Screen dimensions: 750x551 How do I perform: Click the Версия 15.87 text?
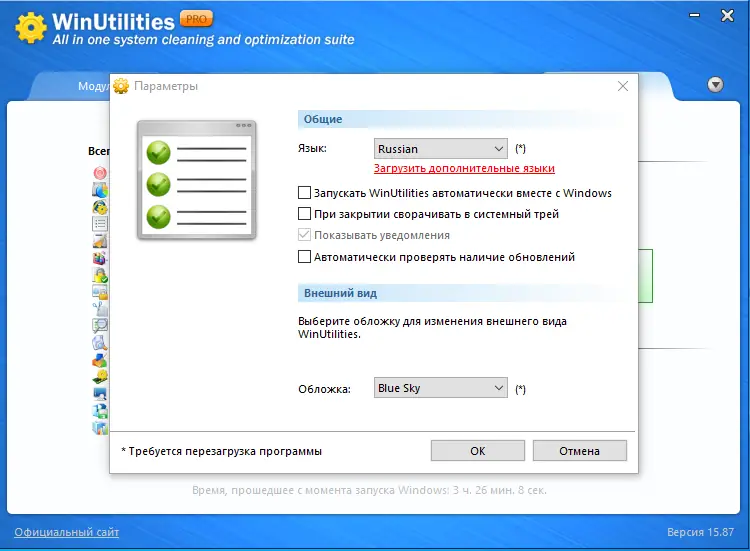tap(700, 532)
